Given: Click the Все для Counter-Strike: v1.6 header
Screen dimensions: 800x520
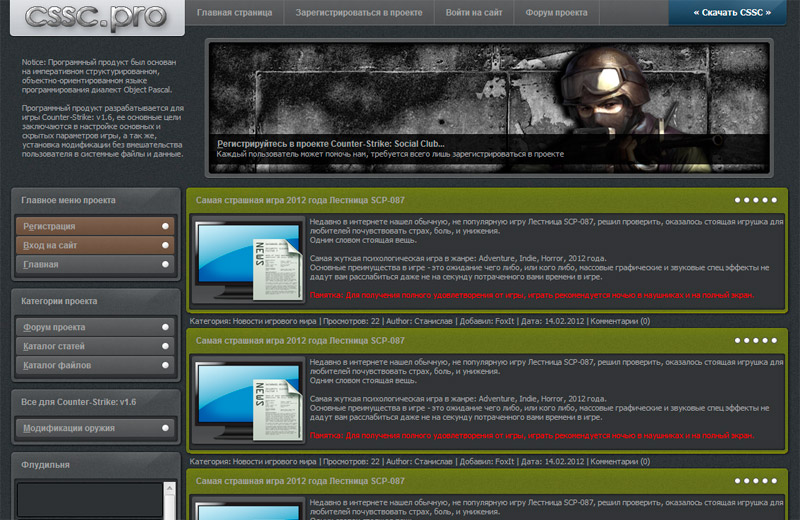Looking at the screenshot, I should (95, 402).
